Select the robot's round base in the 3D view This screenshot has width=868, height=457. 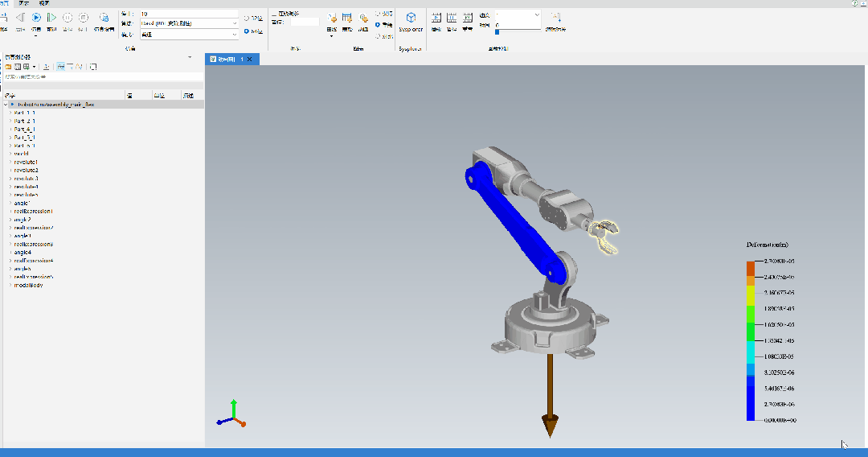pyautogui.click(x=550, y=327)
